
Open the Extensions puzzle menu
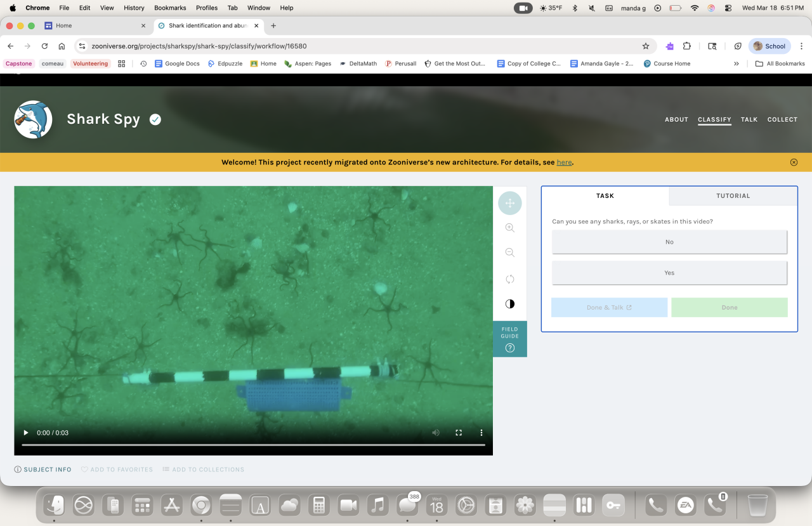pyautogui.click(x=687, y=46)
